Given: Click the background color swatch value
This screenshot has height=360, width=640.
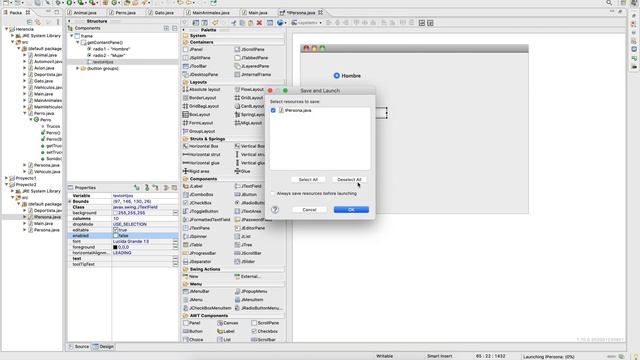Looking at the screenshot, I should click(115, 213).
